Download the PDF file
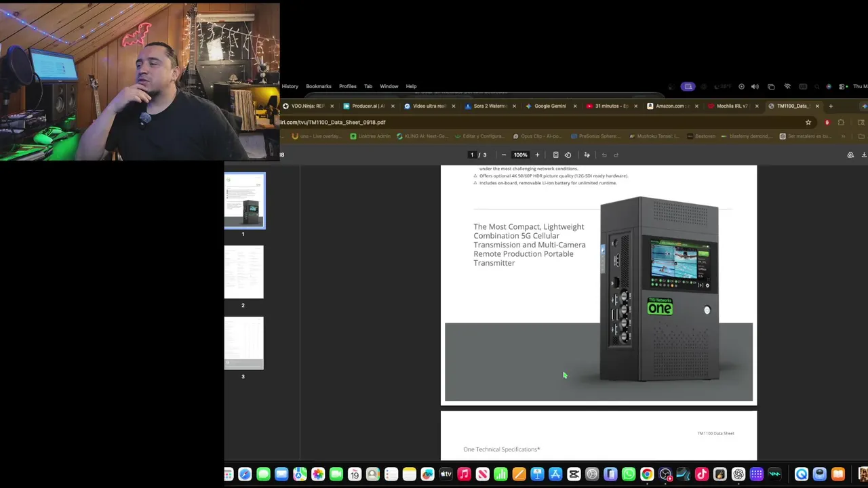Image resolution: width=868 pixels, height=488 pixels. click(x=864, y=155)
